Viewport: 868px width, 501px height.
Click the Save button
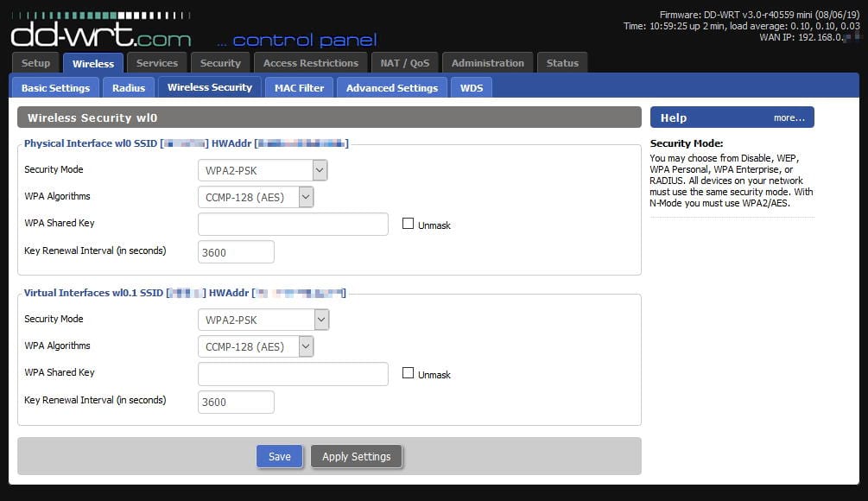pos(280,456)
